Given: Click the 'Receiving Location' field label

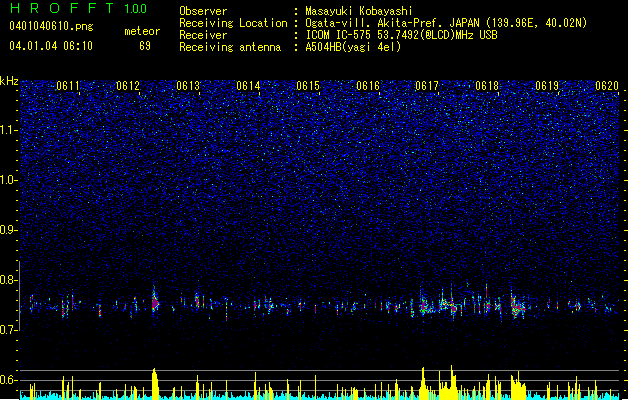Looking at the screenshot, I should pos(233,23).
